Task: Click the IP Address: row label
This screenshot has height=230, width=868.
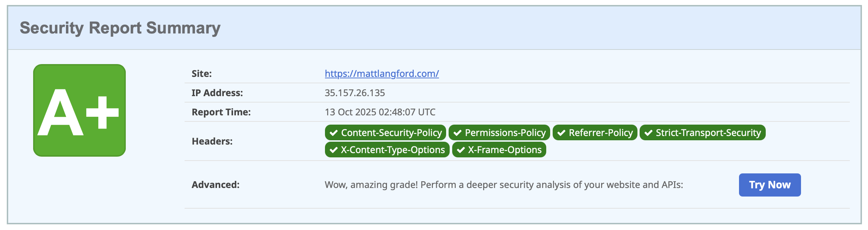Action: point(217,93)
